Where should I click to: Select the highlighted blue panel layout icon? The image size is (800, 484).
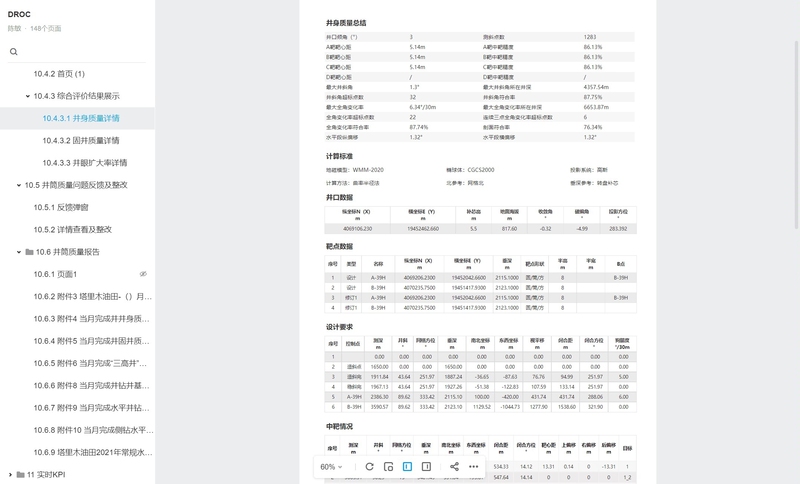click(407, 467)
